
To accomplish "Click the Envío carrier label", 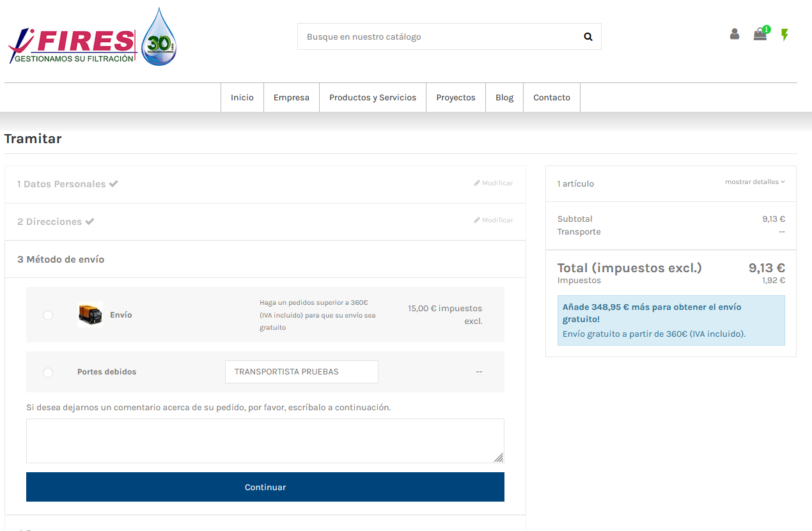I will 121,315.
